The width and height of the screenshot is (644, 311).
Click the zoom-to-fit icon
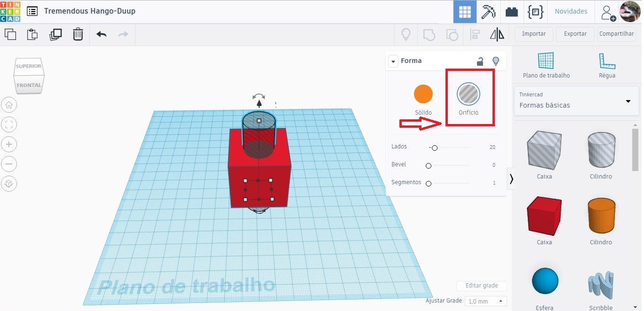(x=9, y=124)
